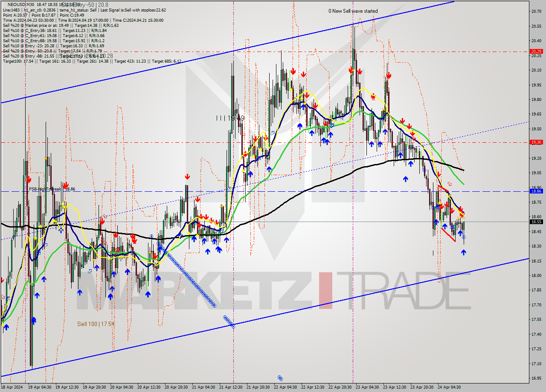Click the 19 Apr 12:30 time label
Viewport: 546px width, 392px height.
[67, 387]
